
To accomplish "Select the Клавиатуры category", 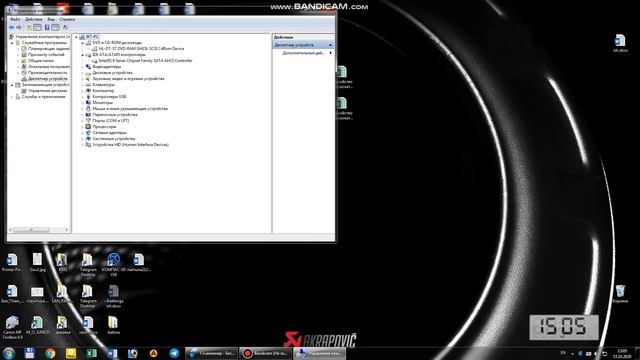I will pos(104,84).
